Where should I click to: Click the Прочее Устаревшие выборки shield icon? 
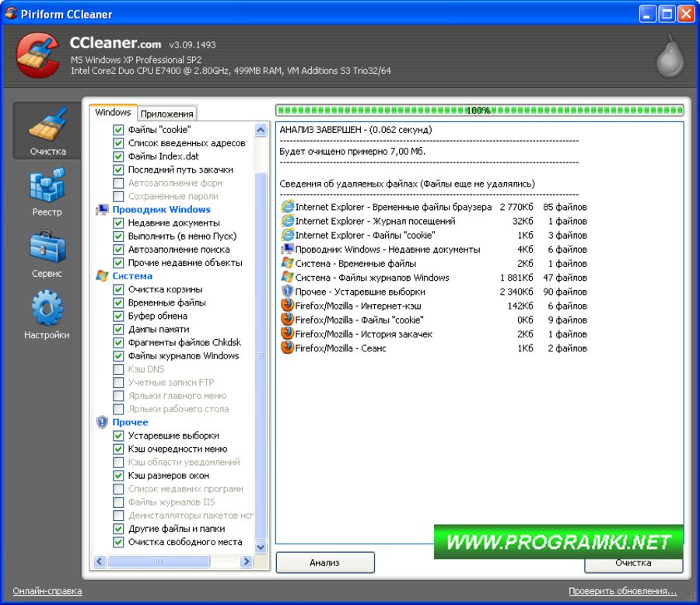pyautogui.click(x=287, y=292)
